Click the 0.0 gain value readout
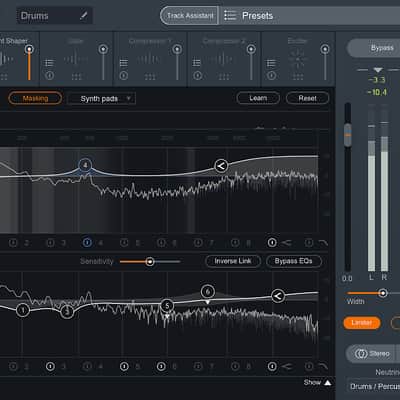 pyautogui.click(x=347, y=278)
